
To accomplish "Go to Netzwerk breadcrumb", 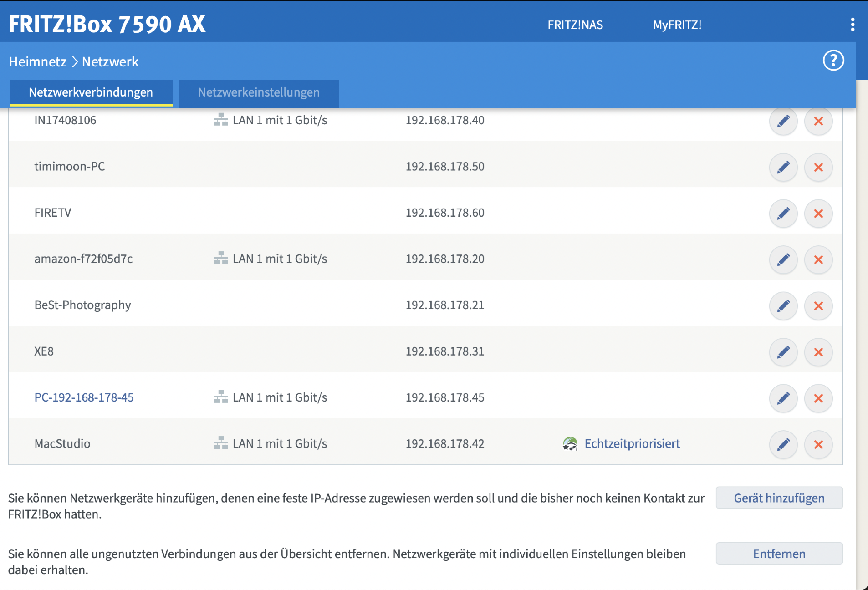I will pyautogui.click(x=110, y=61).
